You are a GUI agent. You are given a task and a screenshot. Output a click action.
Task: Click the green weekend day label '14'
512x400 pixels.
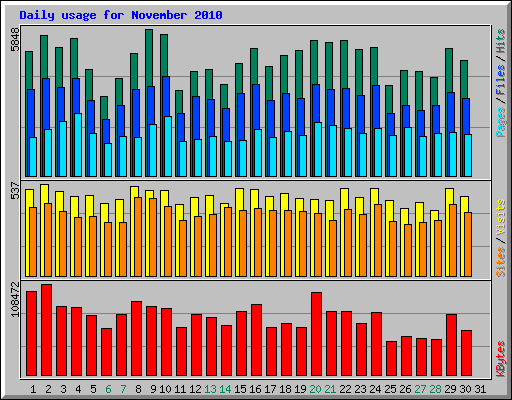225,389
